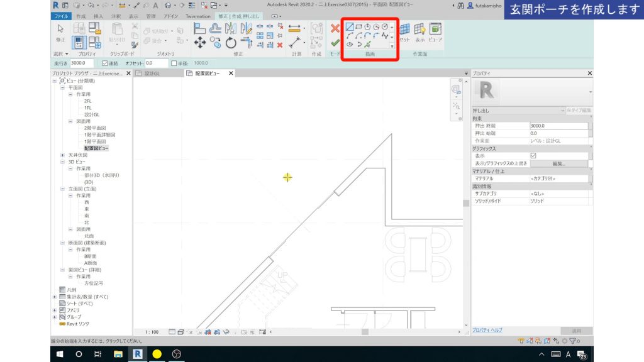Open the extra draw tools dropdown in 描画 panel
Viewport: 644px width, 362px height.
pos(391,47)
